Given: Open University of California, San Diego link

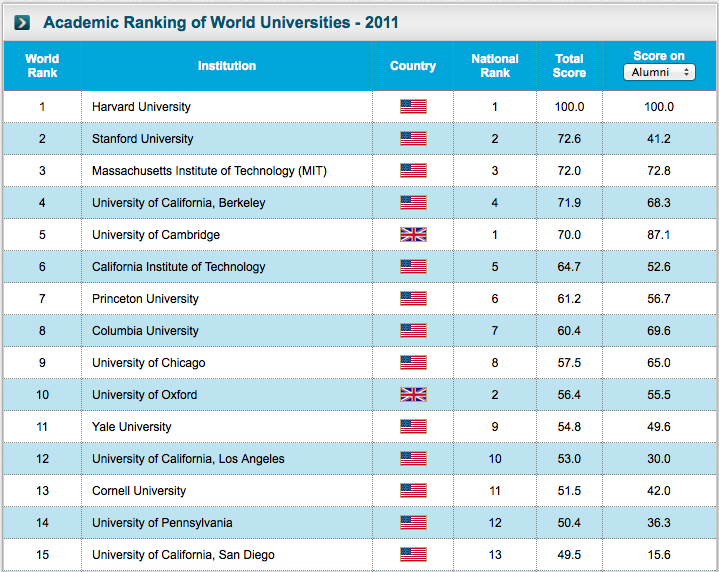Looking at the screenshot, I should tap(183, 555).
